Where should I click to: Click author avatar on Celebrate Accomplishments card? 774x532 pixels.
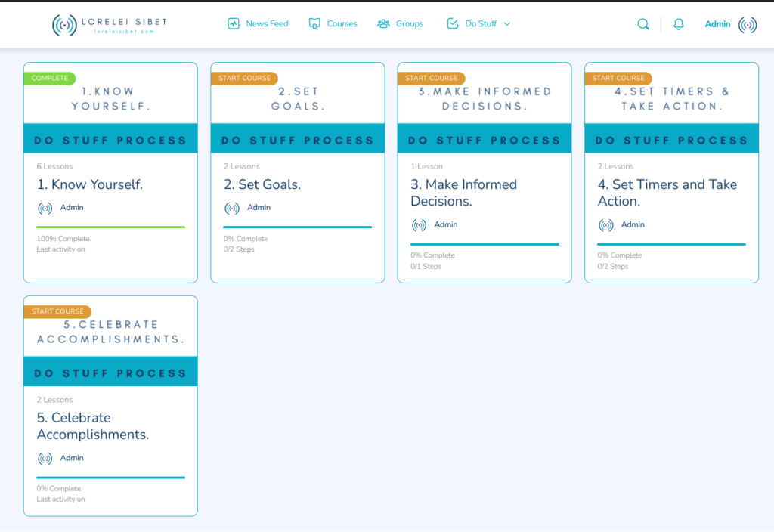(45, 459)
